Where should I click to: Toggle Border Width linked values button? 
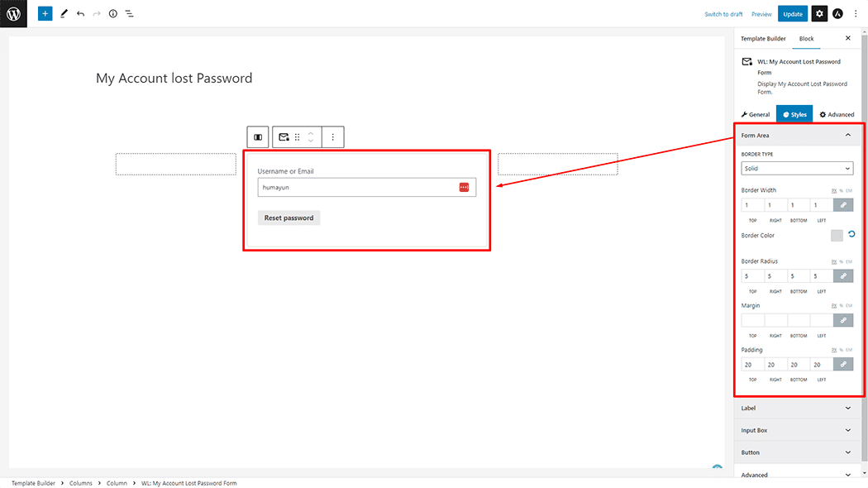point(843,205)
